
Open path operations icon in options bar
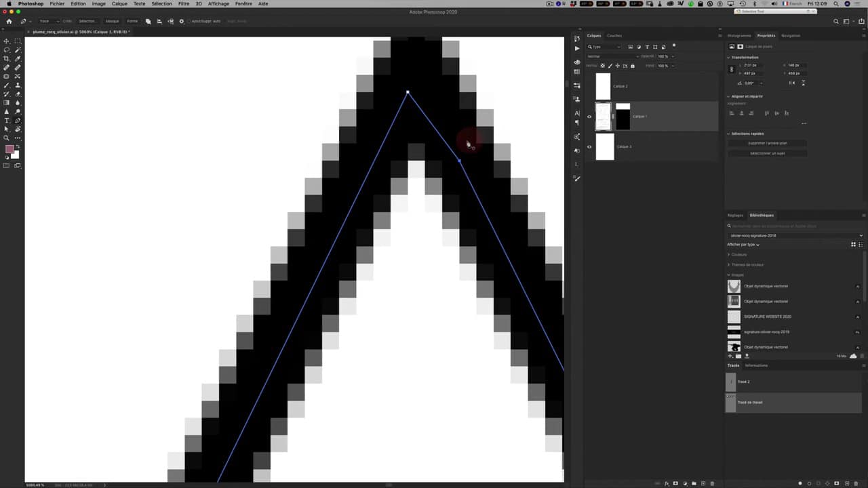[148, 21]
